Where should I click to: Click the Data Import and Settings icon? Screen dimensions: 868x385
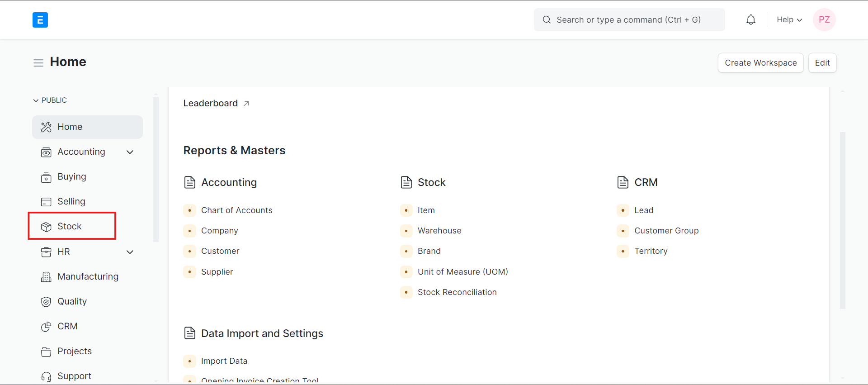[190, 333]
